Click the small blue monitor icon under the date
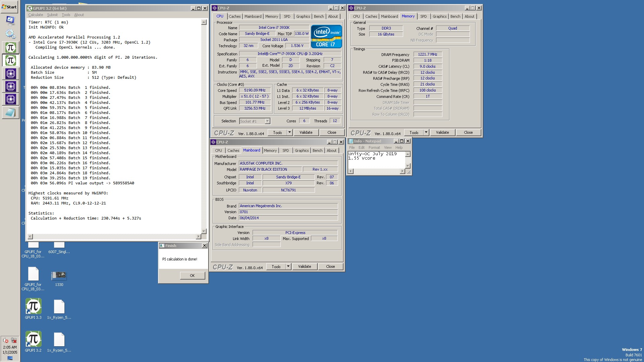Screen dimensions: 644x362 [x=10, y=358]
